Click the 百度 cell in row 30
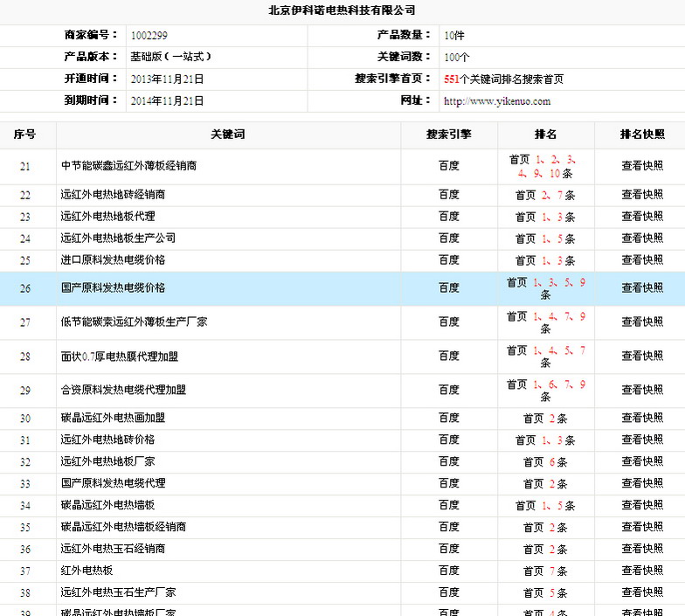 tap(449, 418)
